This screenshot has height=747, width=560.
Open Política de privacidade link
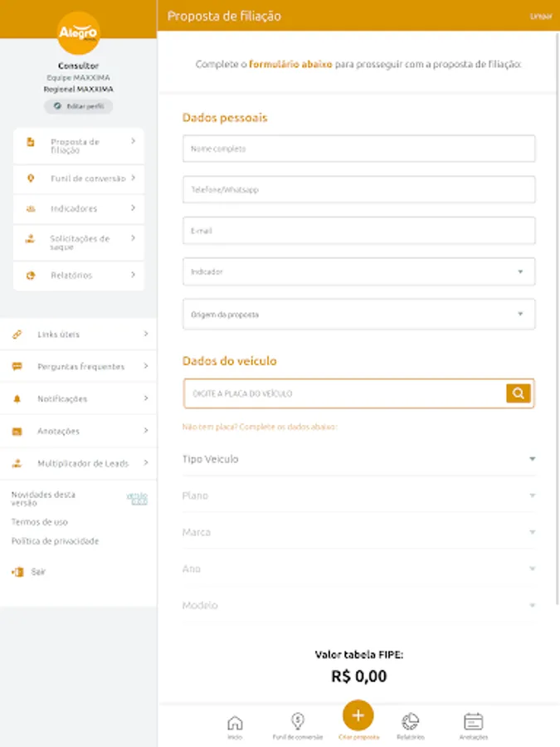tap(55, 541)
